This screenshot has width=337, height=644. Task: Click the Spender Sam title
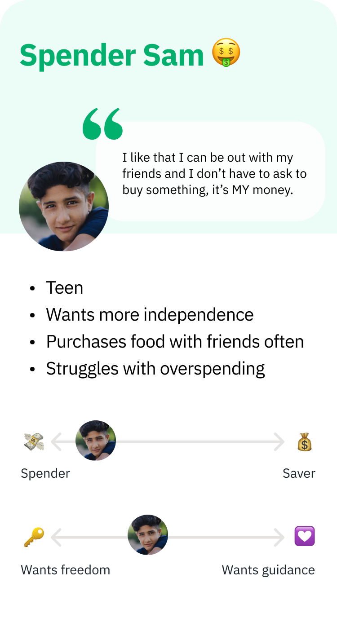coord(112,56)
